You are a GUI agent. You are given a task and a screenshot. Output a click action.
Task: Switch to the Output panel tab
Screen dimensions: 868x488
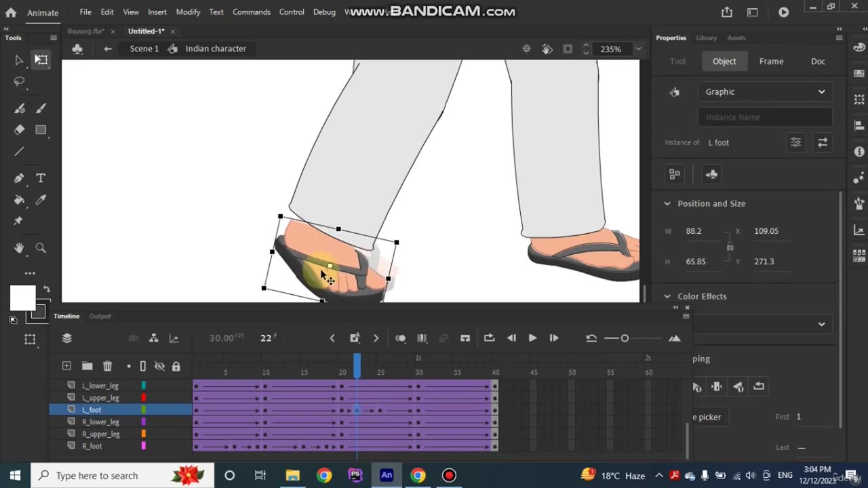point(100,316)
